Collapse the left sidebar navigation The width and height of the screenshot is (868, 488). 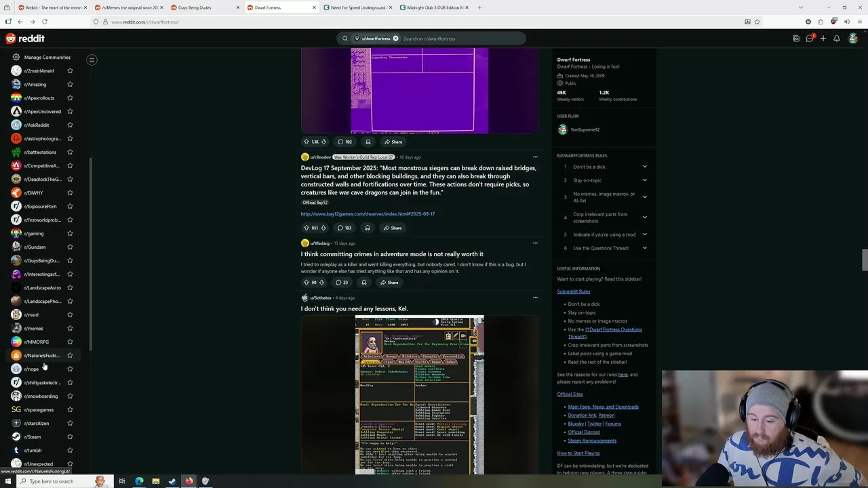(x=92, y=60)
